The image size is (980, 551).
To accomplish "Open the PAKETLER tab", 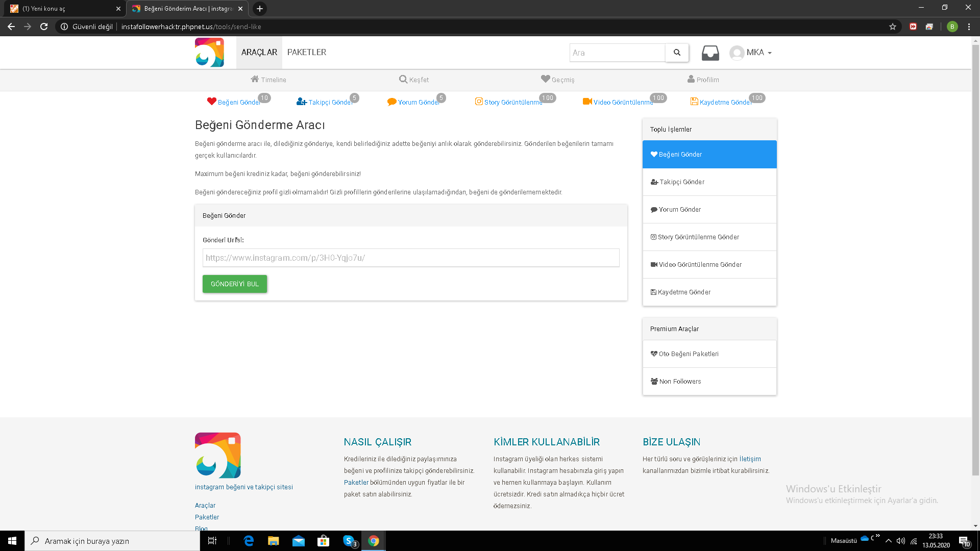I will click(x=307, y=52).
